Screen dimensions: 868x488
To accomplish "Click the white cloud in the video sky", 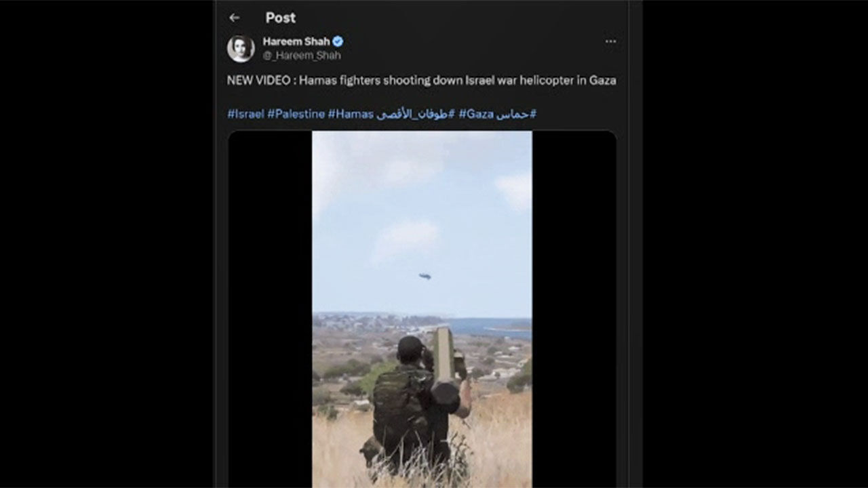I will click(407, 240).
